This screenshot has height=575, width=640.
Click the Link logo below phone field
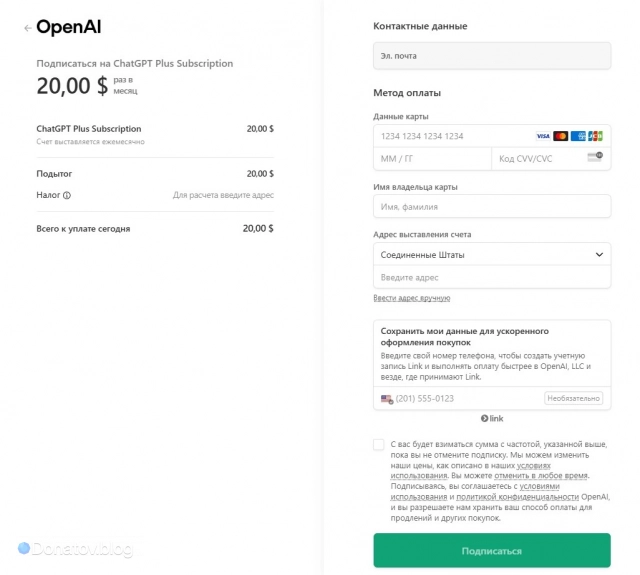click(x=492, y=418)
